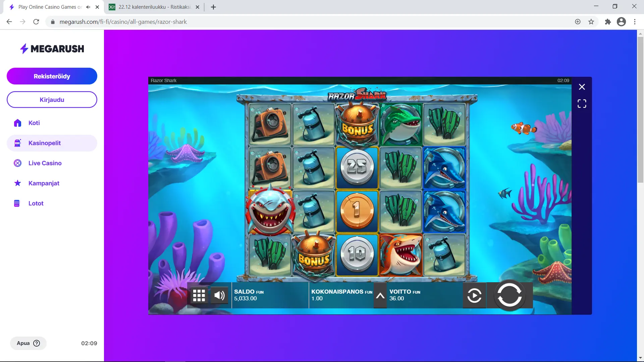Click the Koti home icon
This screenshot has height=362, width=644.
coord(17,123)
